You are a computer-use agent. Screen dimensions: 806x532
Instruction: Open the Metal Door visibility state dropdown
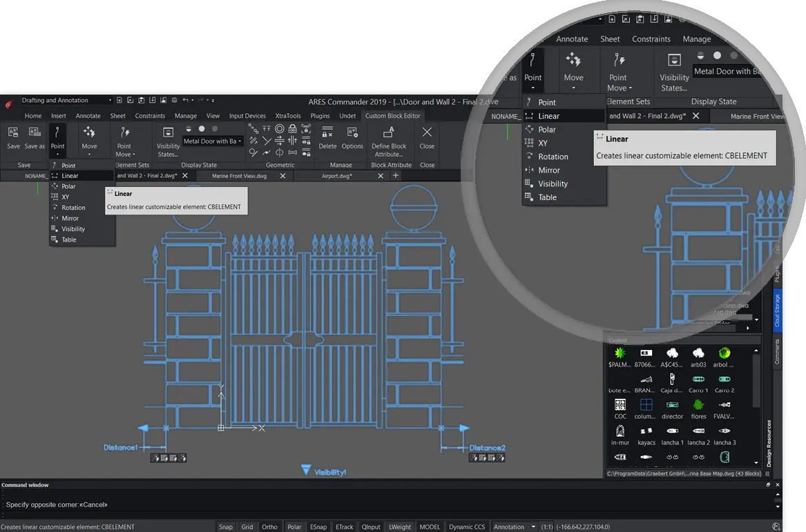(x=213, y=141)
